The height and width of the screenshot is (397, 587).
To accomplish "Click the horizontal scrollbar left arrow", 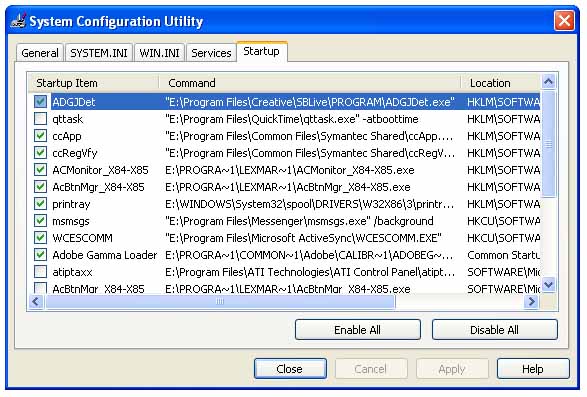I will [36, 301].
